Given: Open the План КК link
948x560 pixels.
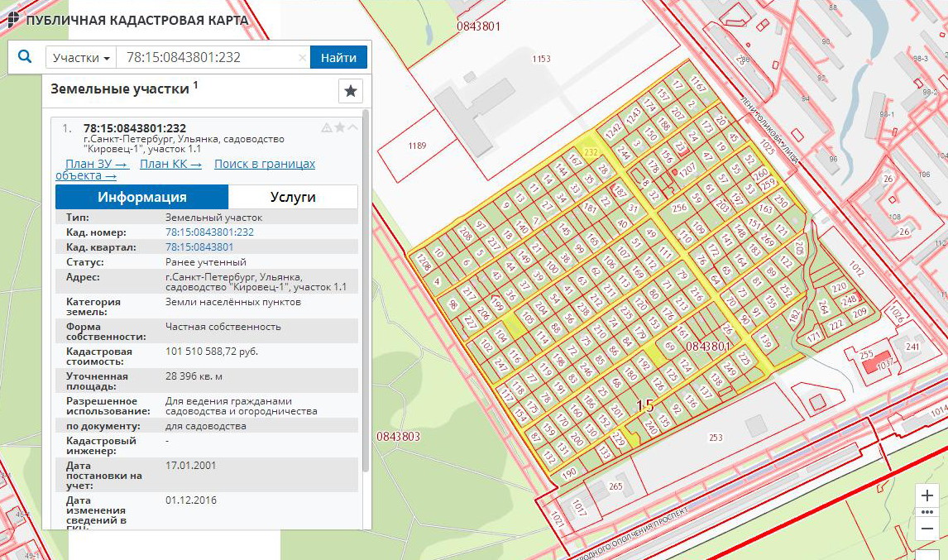Looking at the screenshot, I should (x=170, y=164).
